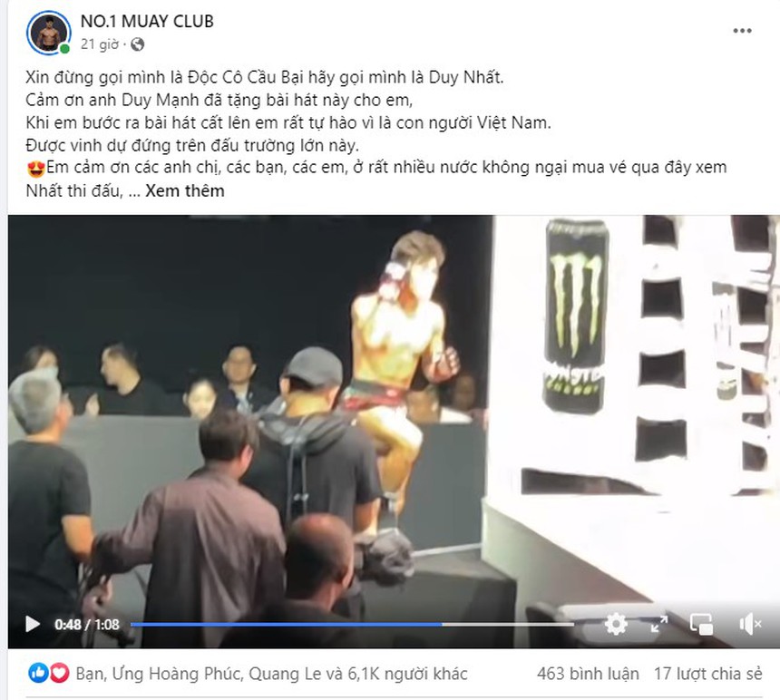View the 17 lượt chia sẻ shares
Viewport: 780px width, 700px height.
pyautogui.click(x=707, y=674)
